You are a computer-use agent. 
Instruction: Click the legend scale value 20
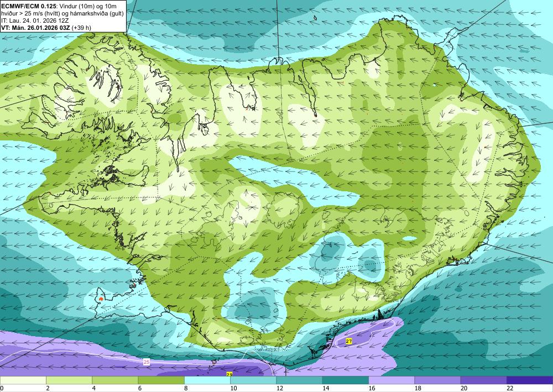coord(464,388)
